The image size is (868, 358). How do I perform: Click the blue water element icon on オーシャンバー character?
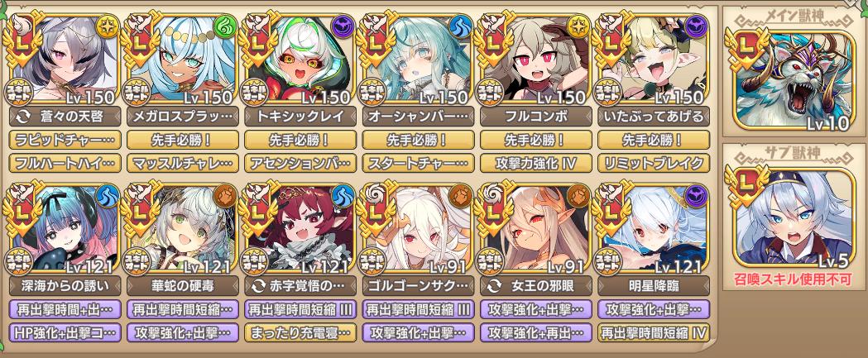(x=461, y=26)
